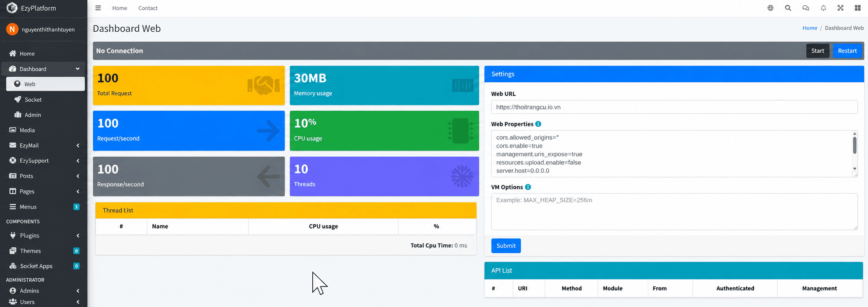868x307 pixels.
Task: Click the Media sidebar icon
Action: point(13,130)
